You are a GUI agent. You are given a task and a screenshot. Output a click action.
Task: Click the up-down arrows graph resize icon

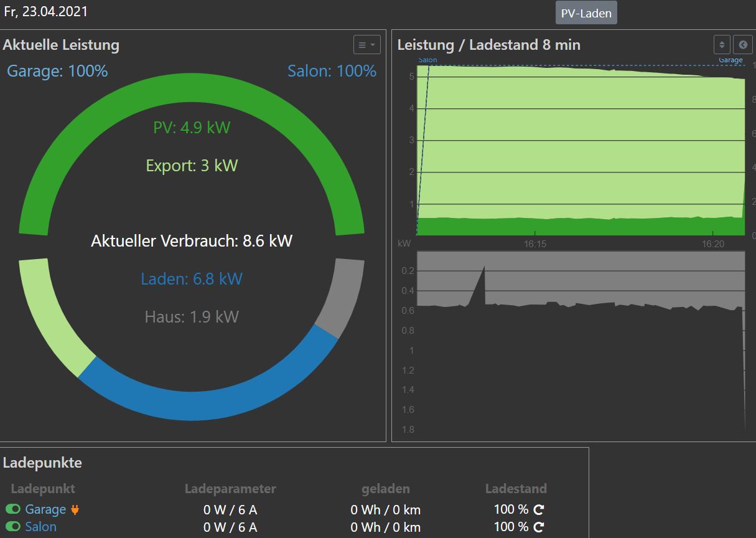pos(722,45)
